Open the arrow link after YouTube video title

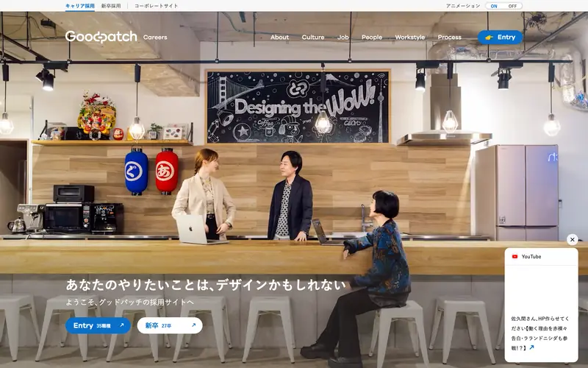[x=531, y=347]
